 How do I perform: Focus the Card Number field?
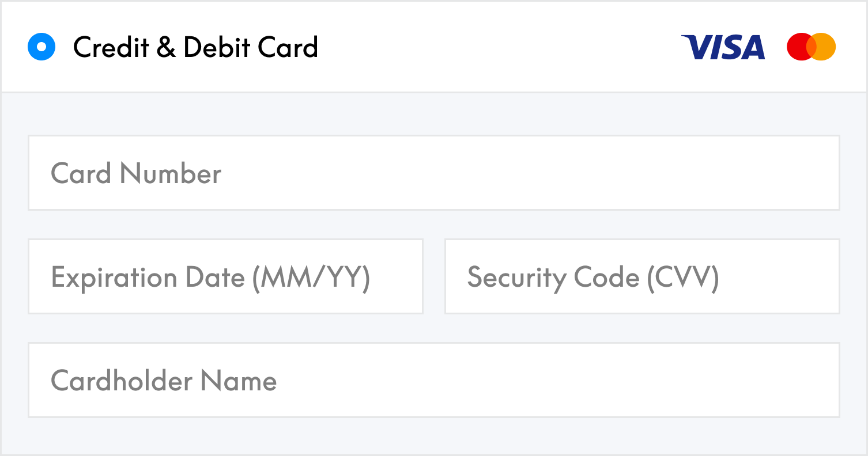[434, 173]
